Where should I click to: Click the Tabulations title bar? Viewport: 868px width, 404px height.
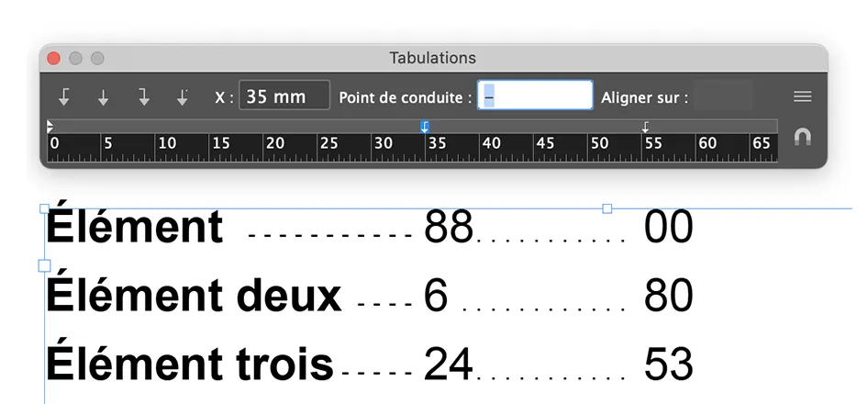point(433,58)
